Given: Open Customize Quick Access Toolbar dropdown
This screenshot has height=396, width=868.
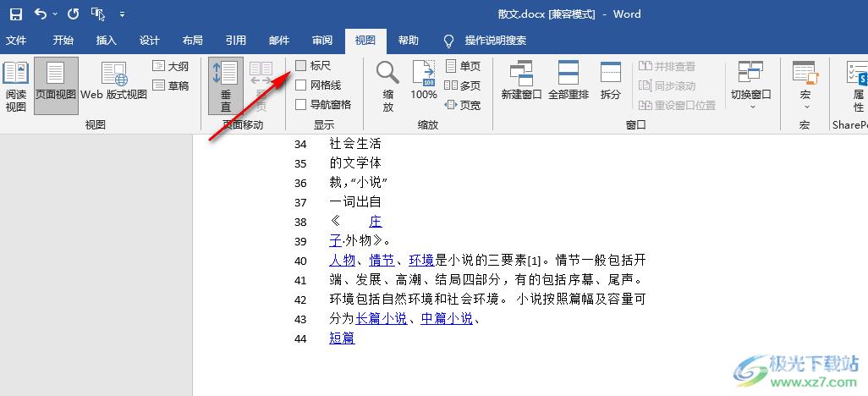Looking at the screenshot, I should [x=123, y=14].
